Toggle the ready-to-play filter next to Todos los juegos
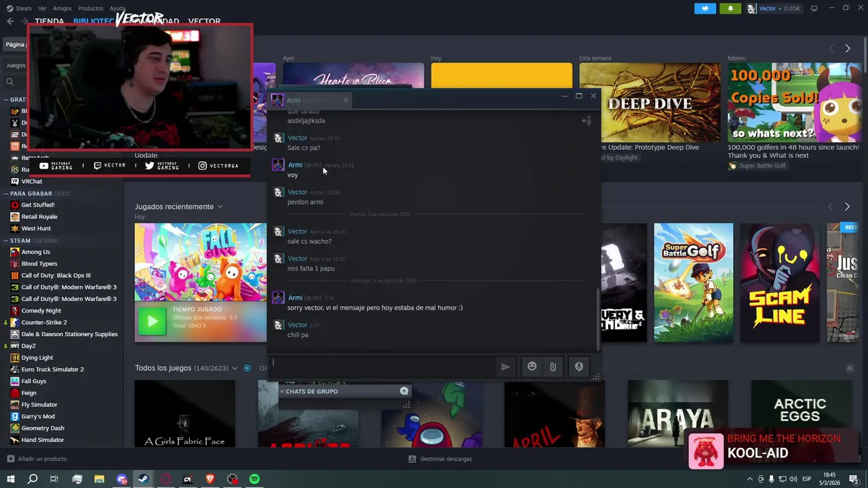 pyautogui.click(x=247, y=368)
